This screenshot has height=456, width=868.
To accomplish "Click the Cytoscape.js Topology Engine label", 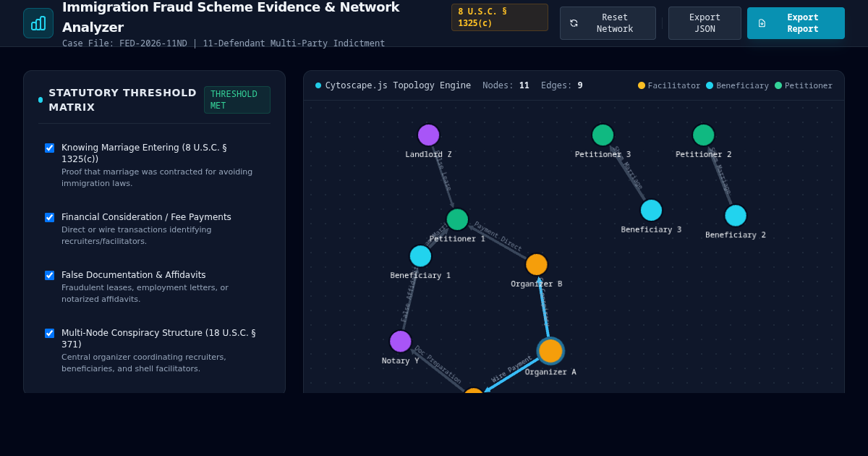I will [398, 85].
